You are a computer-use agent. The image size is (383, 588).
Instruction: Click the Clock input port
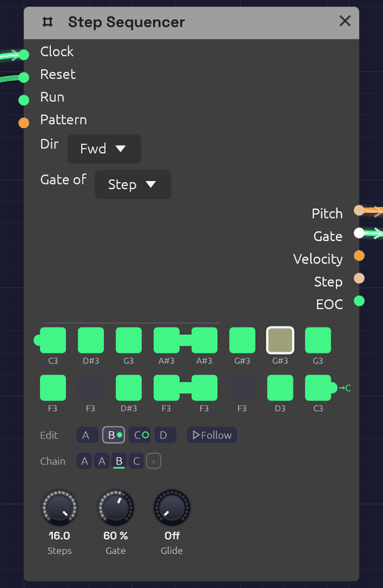[x=24, y=55]
